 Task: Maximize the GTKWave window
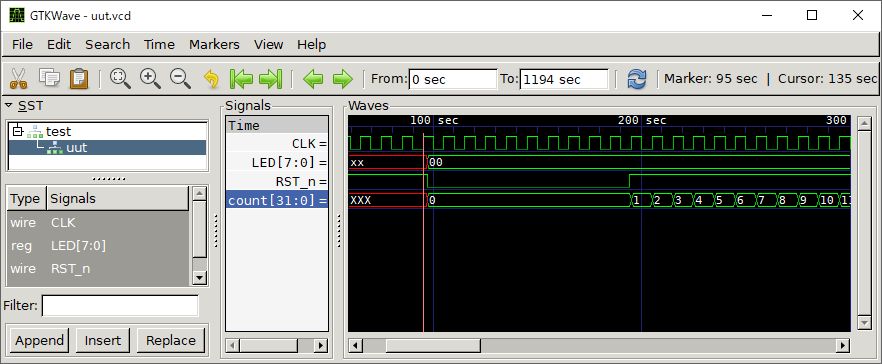(x=812, y=15)
